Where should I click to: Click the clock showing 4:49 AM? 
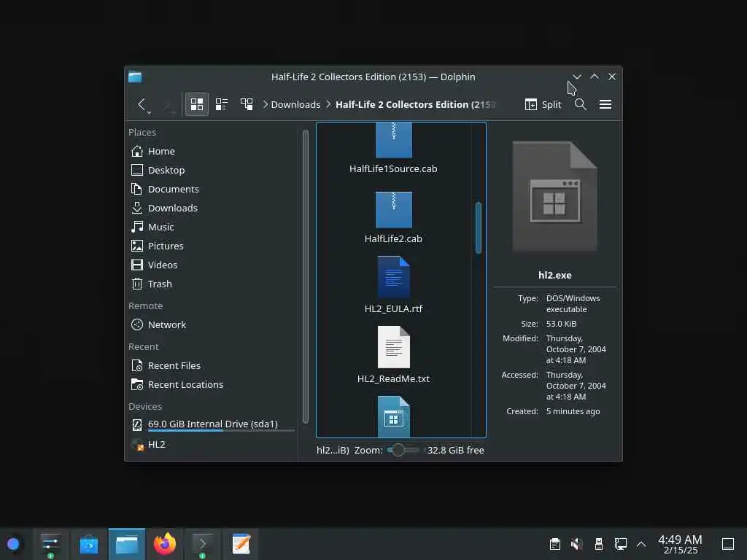tap(680, 544)
